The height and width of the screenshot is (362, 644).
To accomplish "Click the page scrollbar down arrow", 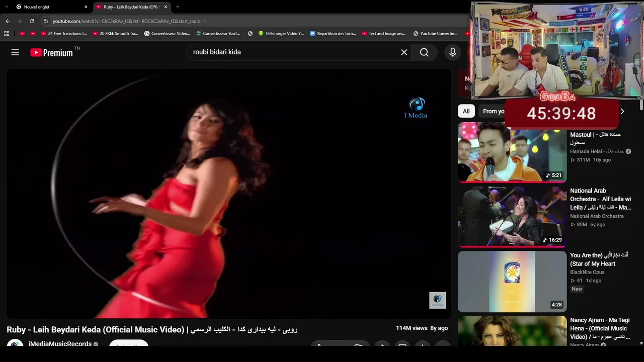I will click(641, 344).
